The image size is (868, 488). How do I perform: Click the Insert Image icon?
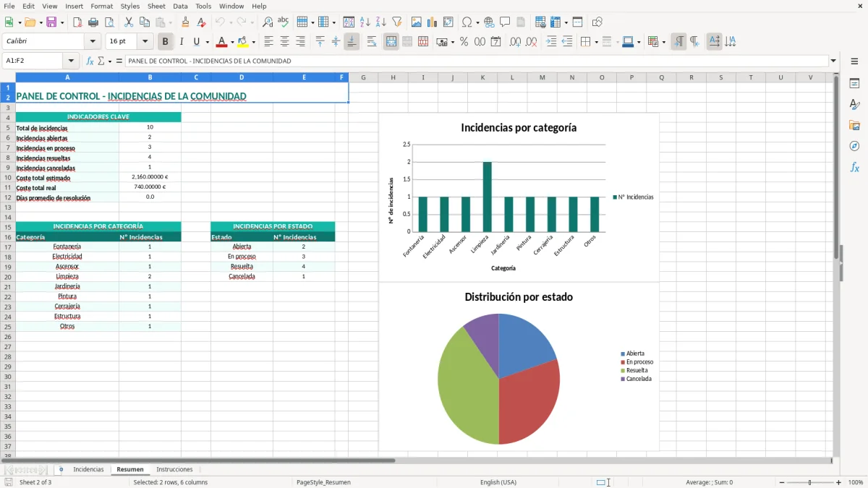(417, 22)
